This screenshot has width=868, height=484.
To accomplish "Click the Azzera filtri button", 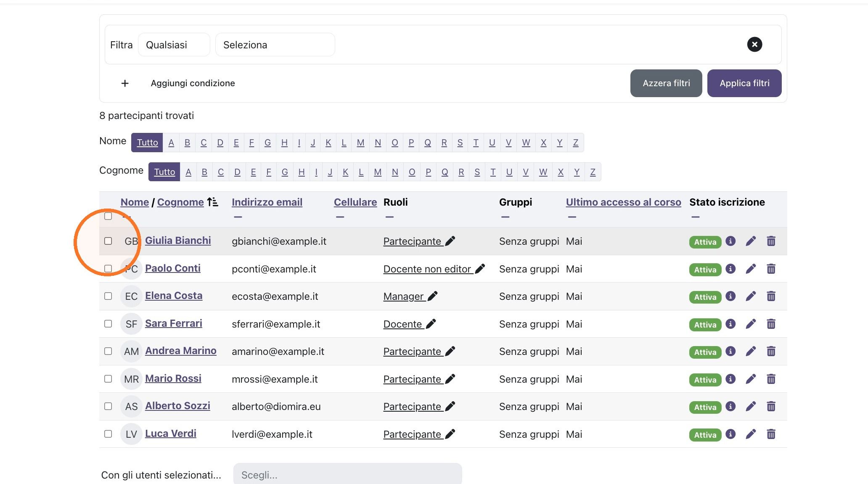I will pyautogui.click(x=666, y=83).
